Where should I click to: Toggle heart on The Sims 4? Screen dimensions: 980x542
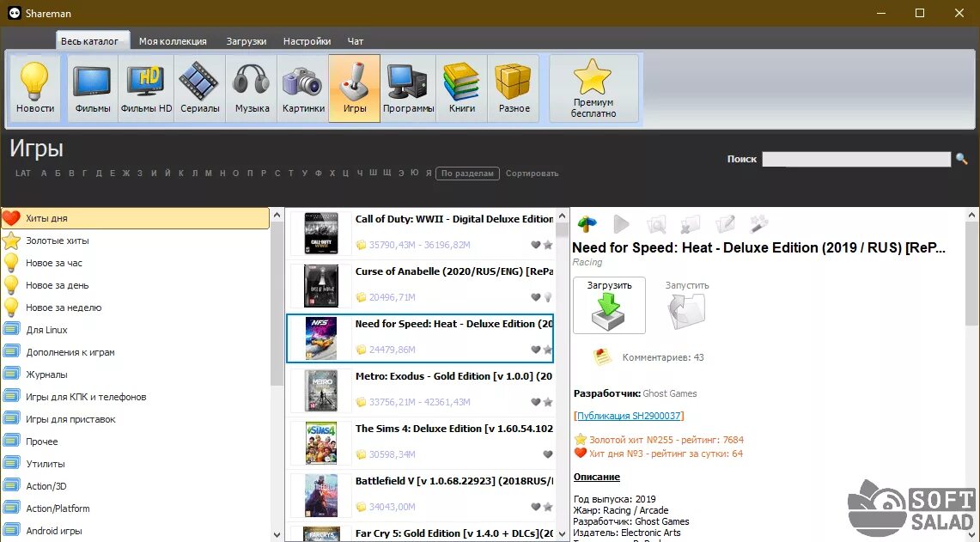tap(547, 454)
